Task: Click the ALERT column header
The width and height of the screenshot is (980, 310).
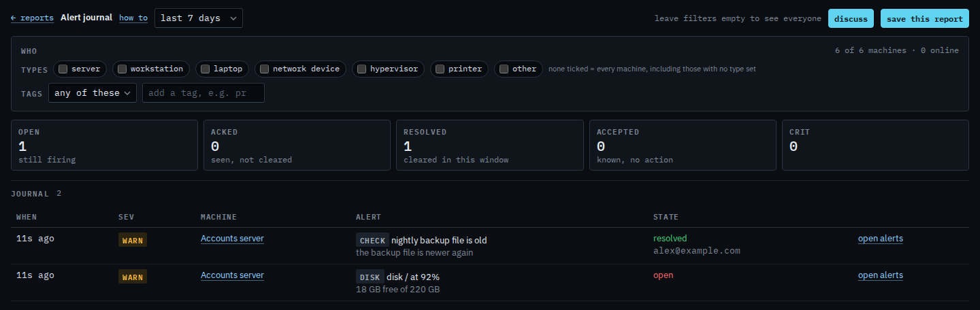Action: 368,217
